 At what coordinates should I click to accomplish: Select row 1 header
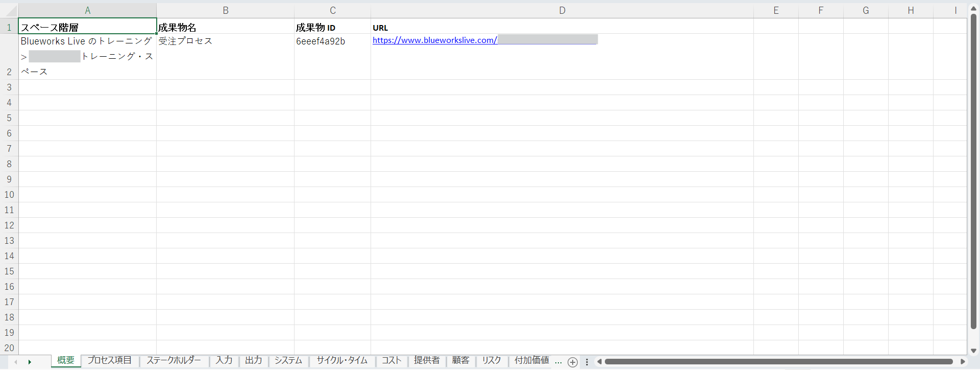(9, 27)
